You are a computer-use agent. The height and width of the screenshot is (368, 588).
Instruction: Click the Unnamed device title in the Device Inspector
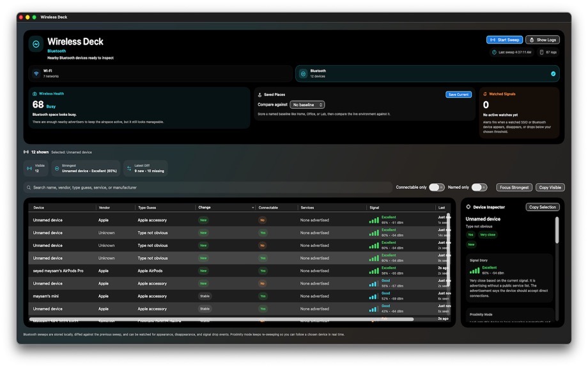click(x=483, y=219)
